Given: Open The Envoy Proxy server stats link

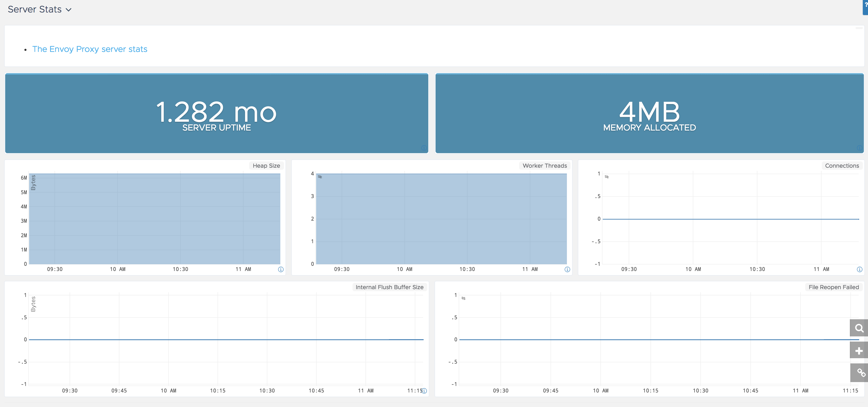Looking at the screenshot, I should click(90, 49).
